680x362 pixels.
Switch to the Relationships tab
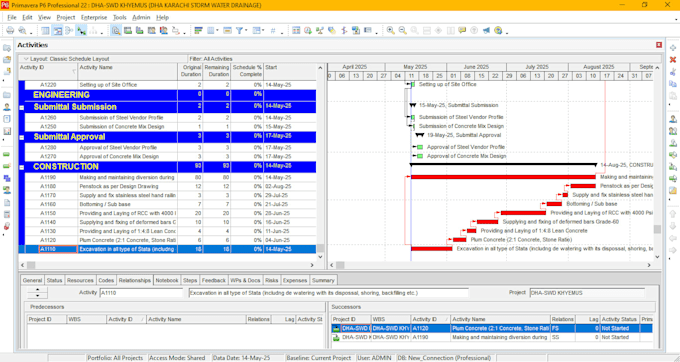[x=134, y=280]
